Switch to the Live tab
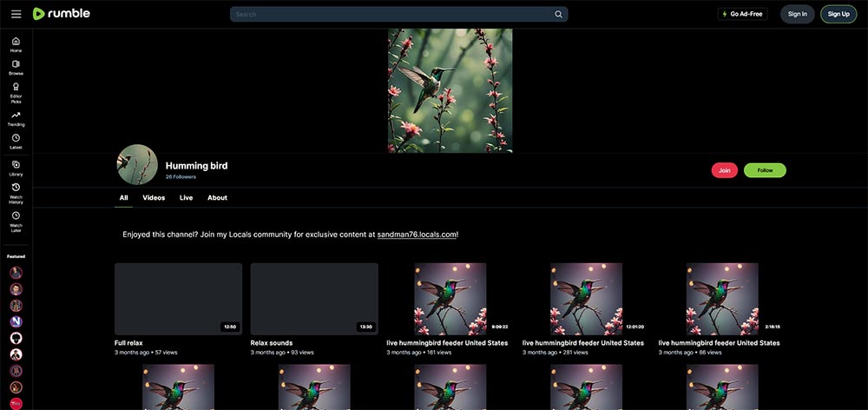 (x=186, y=198)
